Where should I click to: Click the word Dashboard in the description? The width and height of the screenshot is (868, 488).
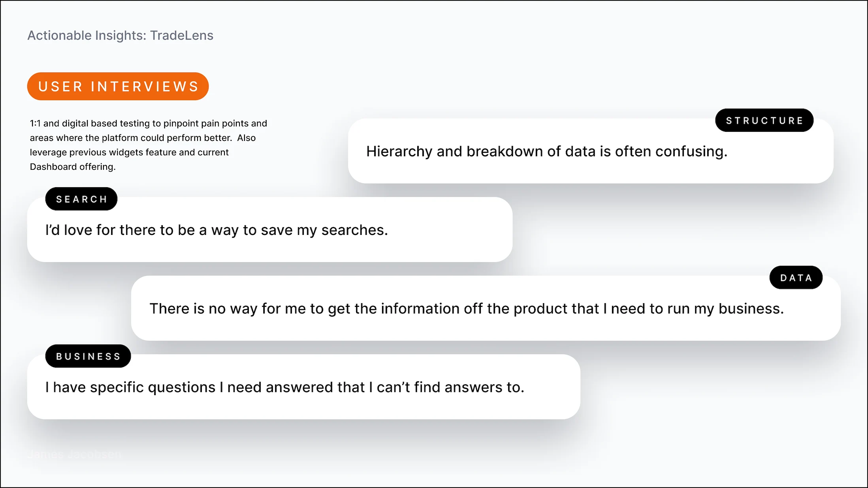tap(53, 167)
